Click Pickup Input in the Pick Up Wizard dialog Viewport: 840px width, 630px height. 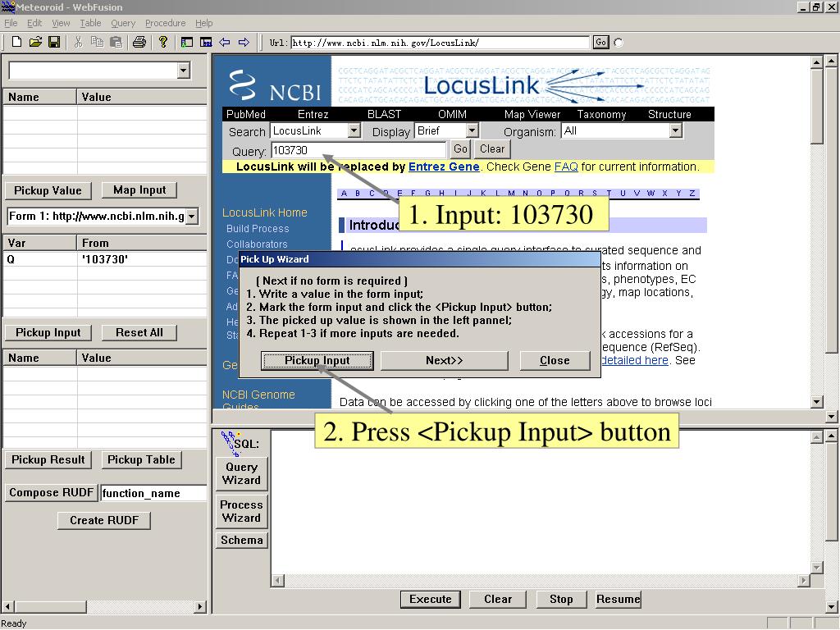(x=317, y=361)
